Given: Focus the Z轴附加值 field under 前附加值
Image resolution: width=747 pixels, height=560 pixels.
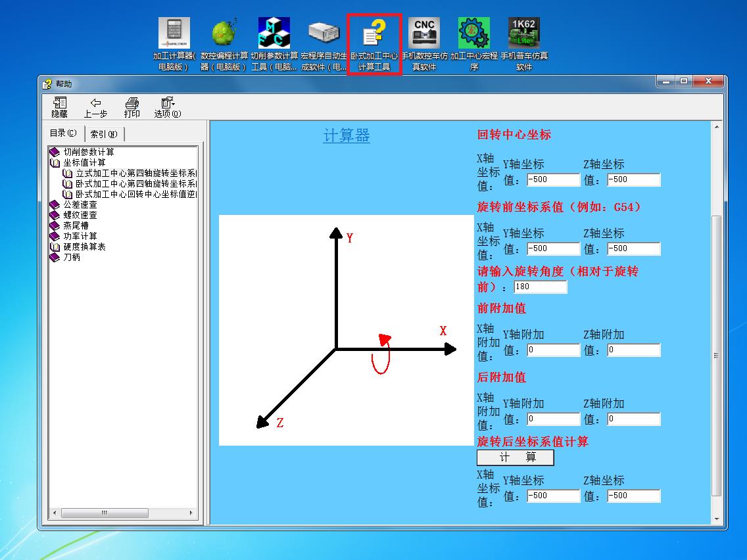Looking at the screenshot, I should pyautogui.click(x=634, y=350).
